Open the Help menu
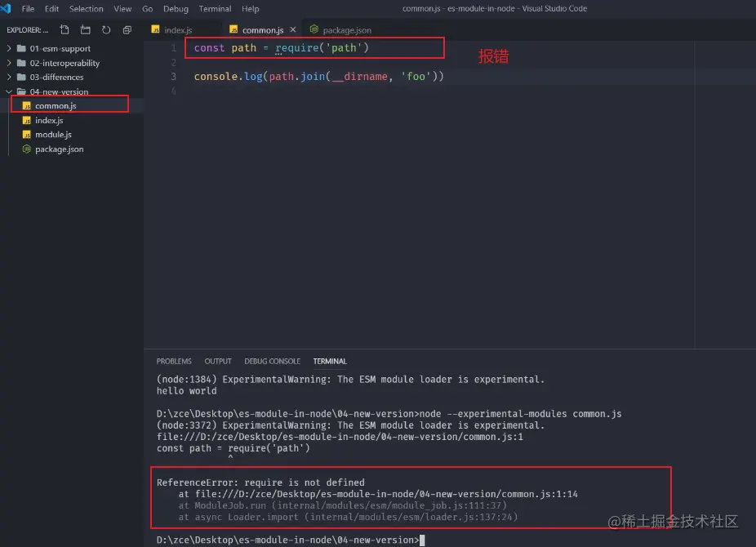 [x=251, y=9]
